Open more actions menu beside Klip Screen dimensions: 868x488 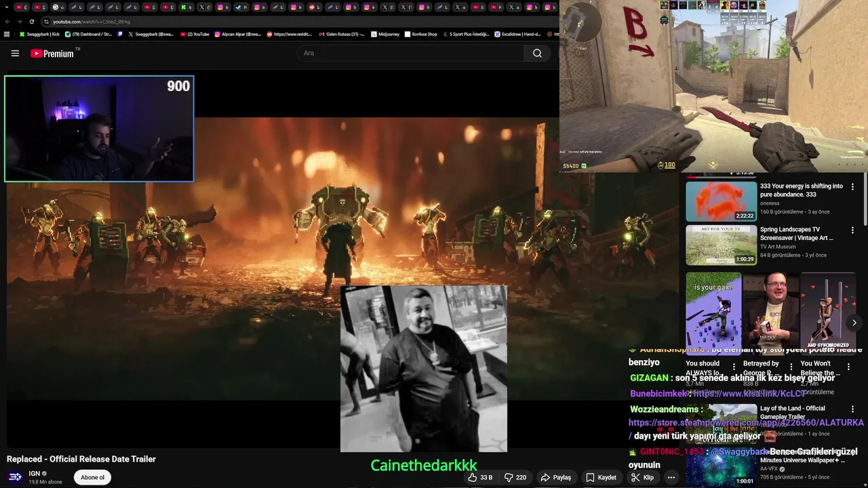(671, 477)
